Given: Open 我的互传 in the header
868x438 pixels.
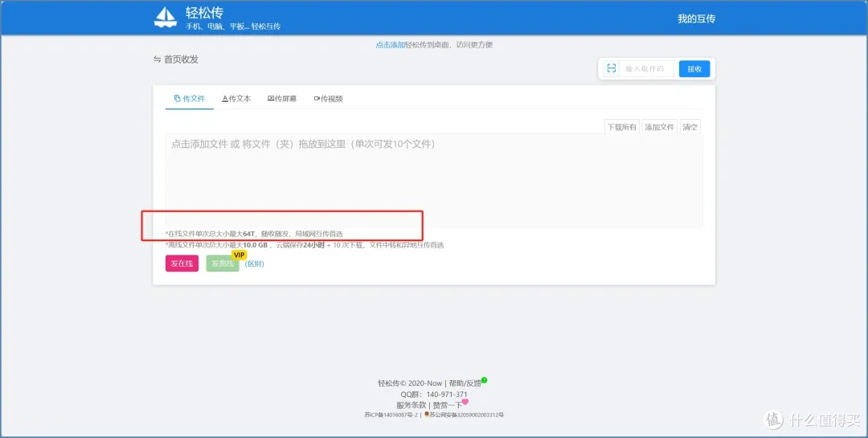Looking at the screenshot, I should [696, 18].
